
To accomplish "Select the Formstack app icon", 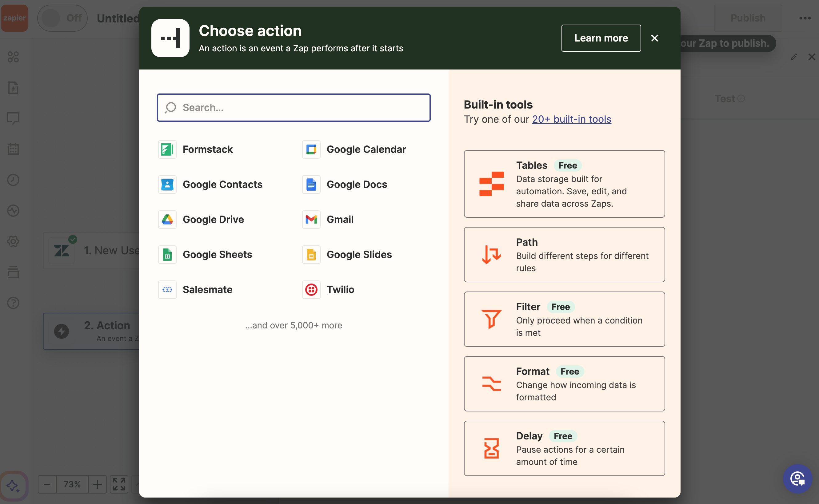I will pyautogui.click(x=167, y=149).
